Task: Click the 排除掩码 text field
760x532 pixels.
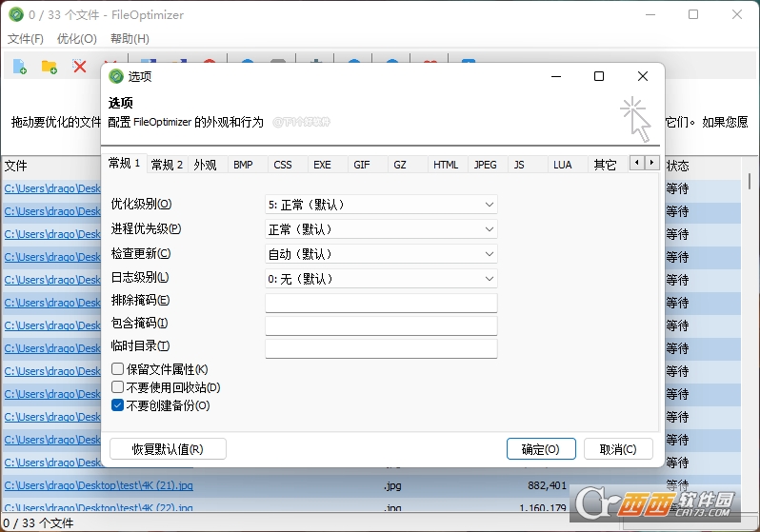Action: tap(381, 304)
